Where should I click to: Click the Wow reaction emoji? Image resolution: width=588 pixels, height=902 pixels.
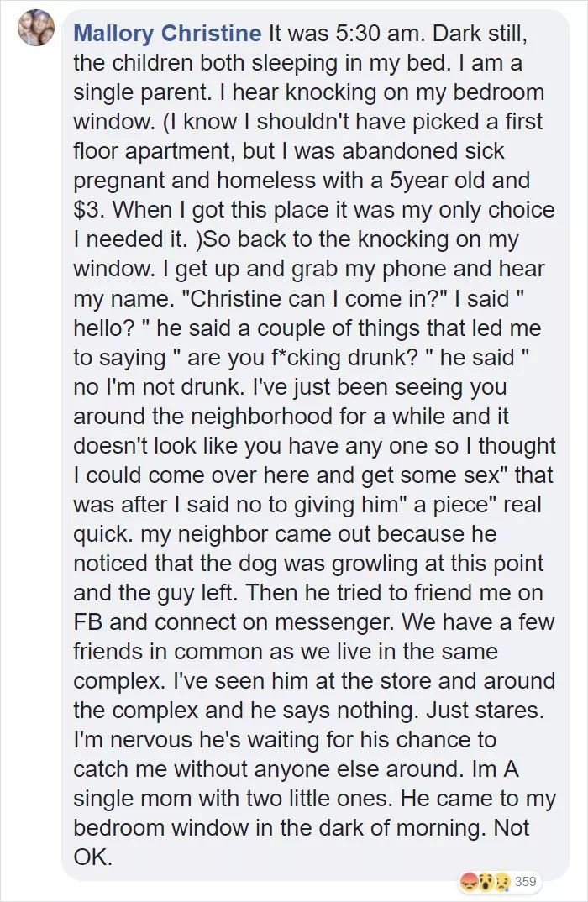[486, 881]
